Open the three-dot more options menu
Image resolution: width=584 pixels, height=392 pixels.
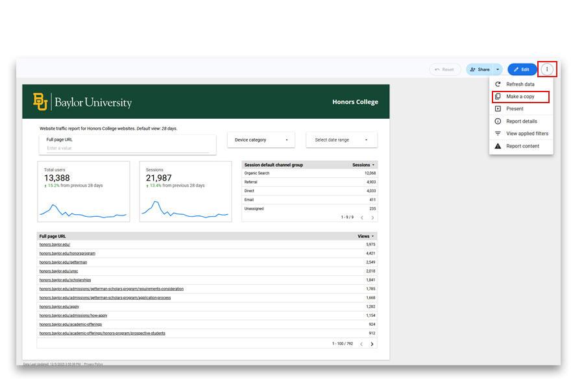(547, 69)
